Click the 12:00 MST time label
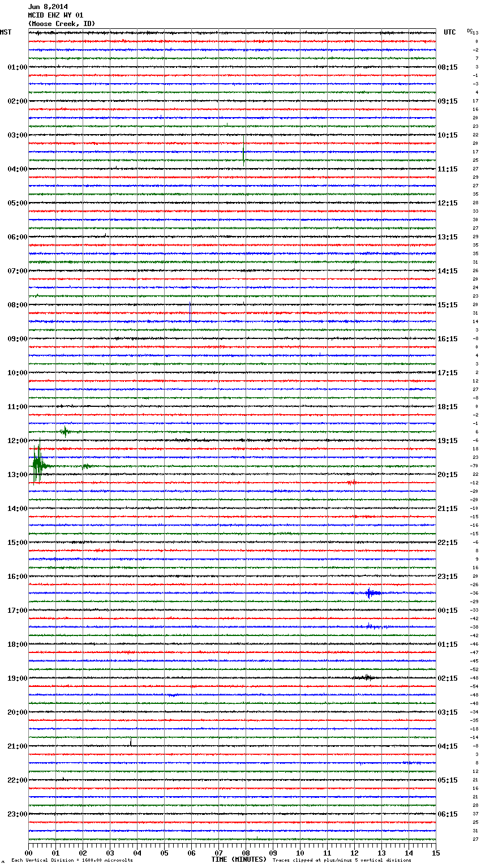Image resolution: width=481 pixels, height=868 pixels. click(x=17, y=441)
